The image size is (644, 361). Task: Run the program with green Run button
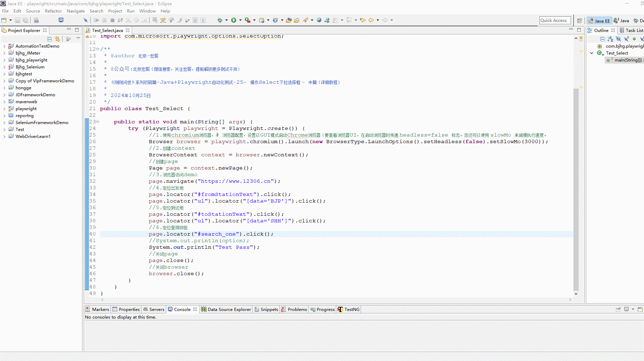234,20
